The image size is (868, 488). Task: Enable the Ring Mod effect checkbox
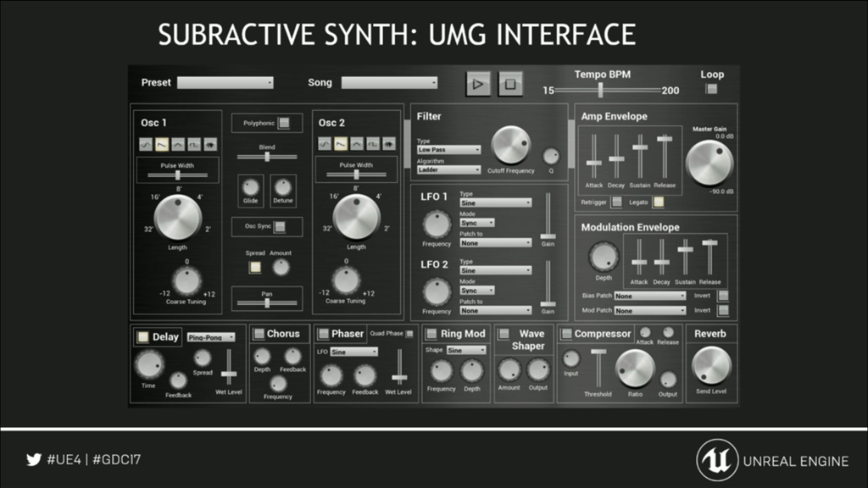point(431,334)
